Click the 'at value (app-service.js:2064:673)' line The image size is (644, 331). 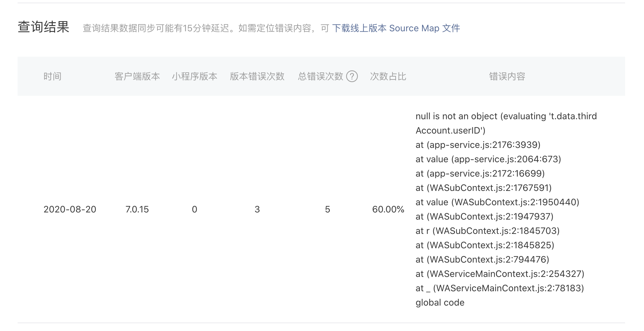[x=488, y=159]
